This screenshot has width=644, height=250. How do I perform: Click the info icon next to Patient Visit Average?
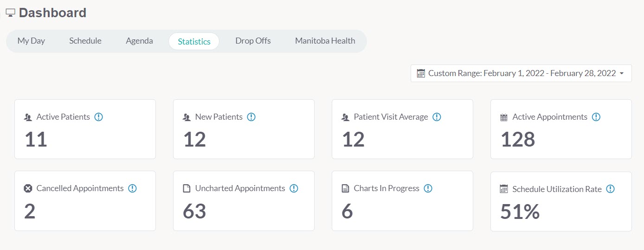coord(437,117)
